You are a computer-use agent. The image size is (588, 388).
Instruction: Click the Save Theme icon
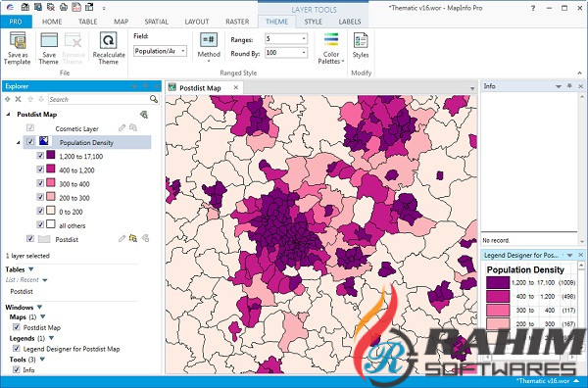tap(49, 41)
